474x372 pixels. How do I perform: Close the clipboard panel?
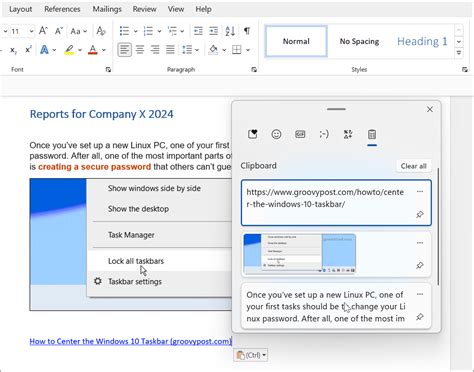click(430, 109)
